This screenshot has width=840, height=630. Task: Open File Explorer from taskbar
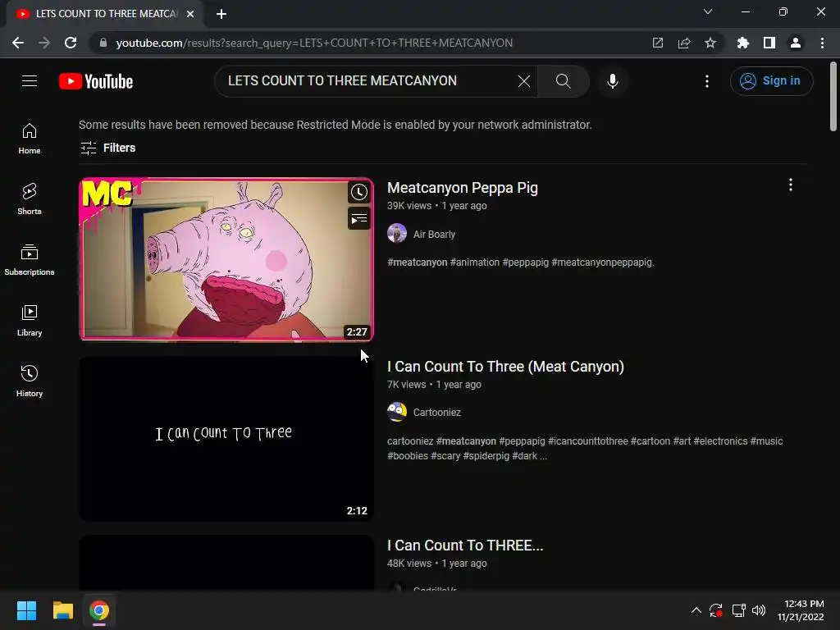(x=62, y=610)
